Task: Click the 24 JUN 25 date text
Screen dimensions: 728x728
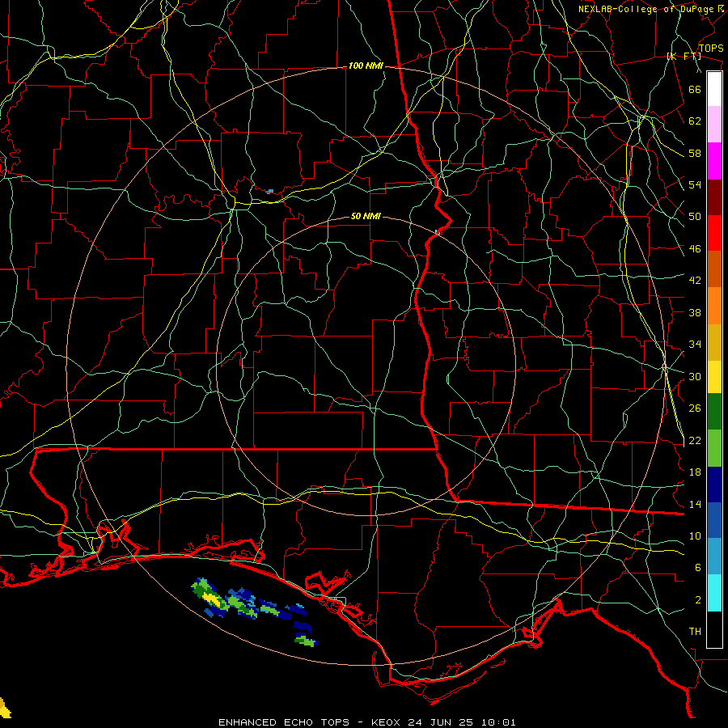Action: point(442,722)
